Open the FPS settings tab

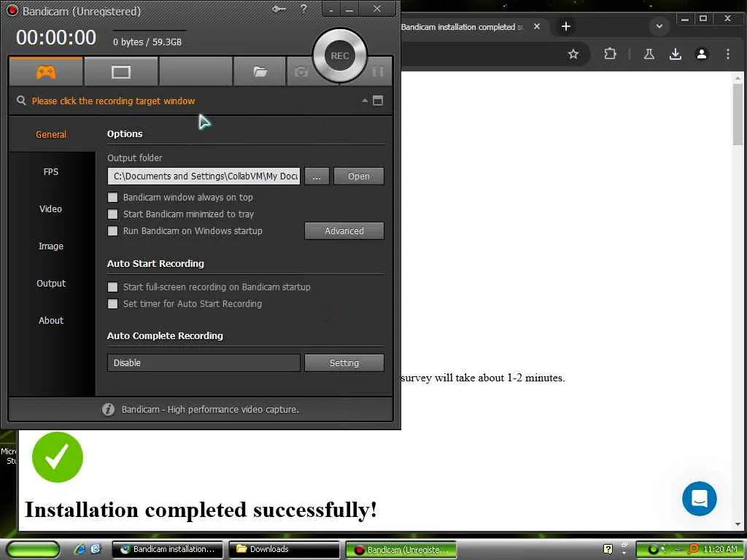point(51,171)
